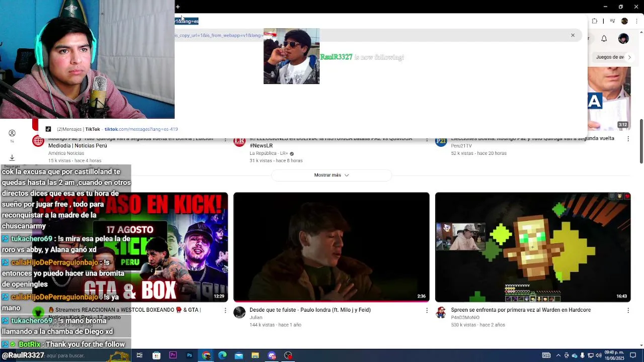
Task: Click '31 k vistas · hace 8 horas' text
Action: 276,161
